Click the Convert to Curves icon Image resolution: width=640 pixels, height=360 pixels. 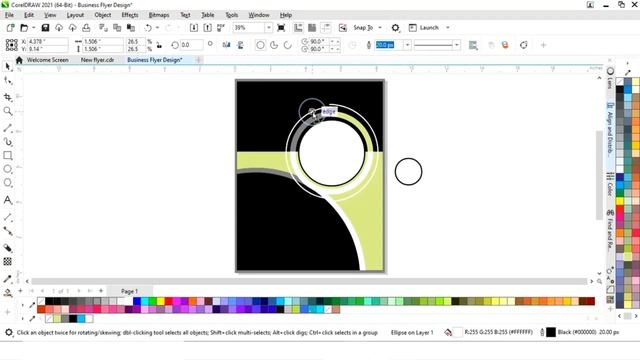[524, 45]
